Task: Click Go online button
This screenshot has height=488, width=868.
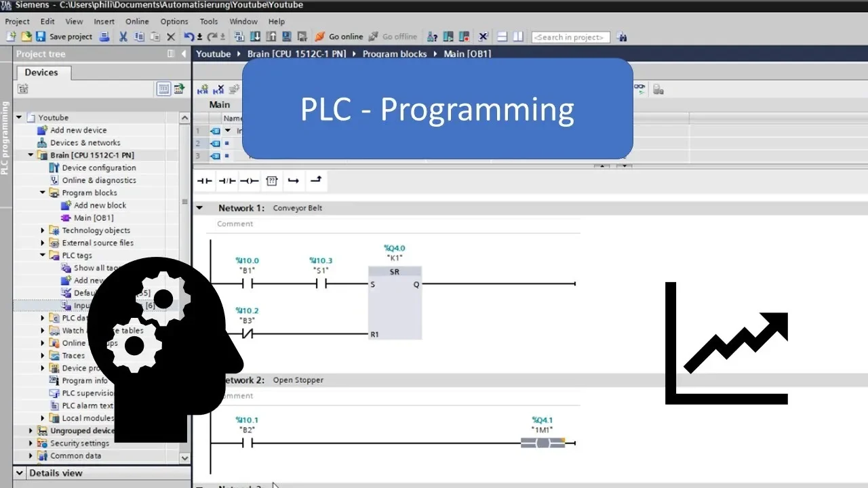Action: (339, 37)
